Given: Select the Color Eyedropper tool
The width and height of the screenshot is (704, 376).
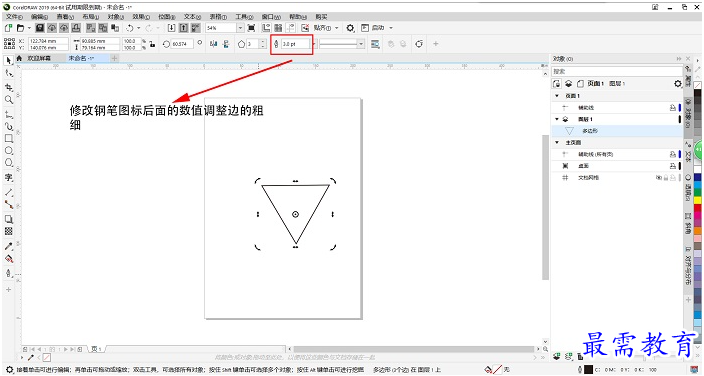Looking at the screenshot, I should coord(9,246).
